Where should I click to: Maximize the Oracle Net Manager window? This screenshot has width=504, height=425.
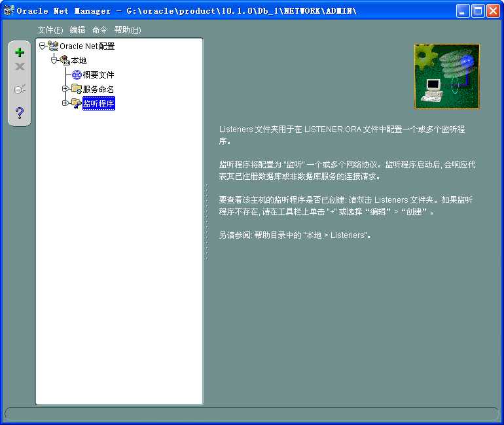click(478, 11)
